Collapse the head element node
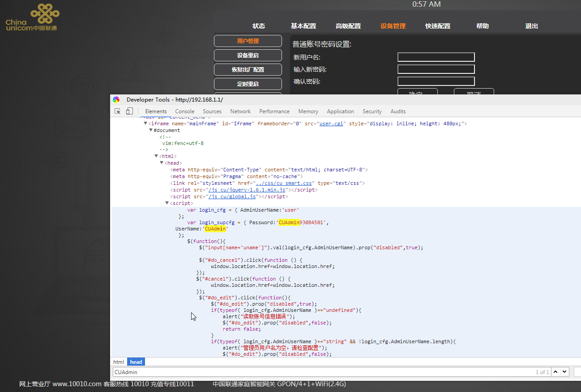Viewport: 581px width, 392px height. point(162,163)
